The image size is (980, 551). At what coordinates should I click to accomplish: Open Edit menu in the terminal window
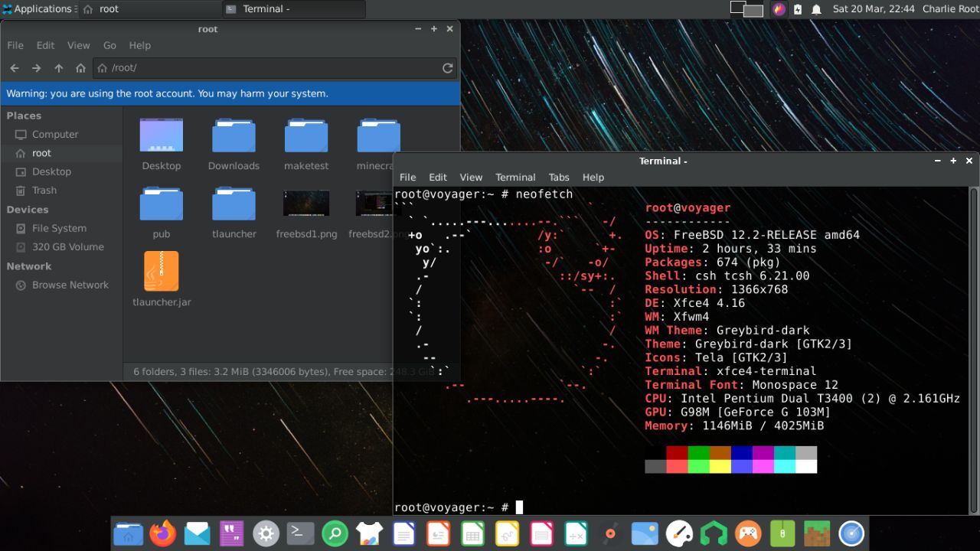coord(438,177)
